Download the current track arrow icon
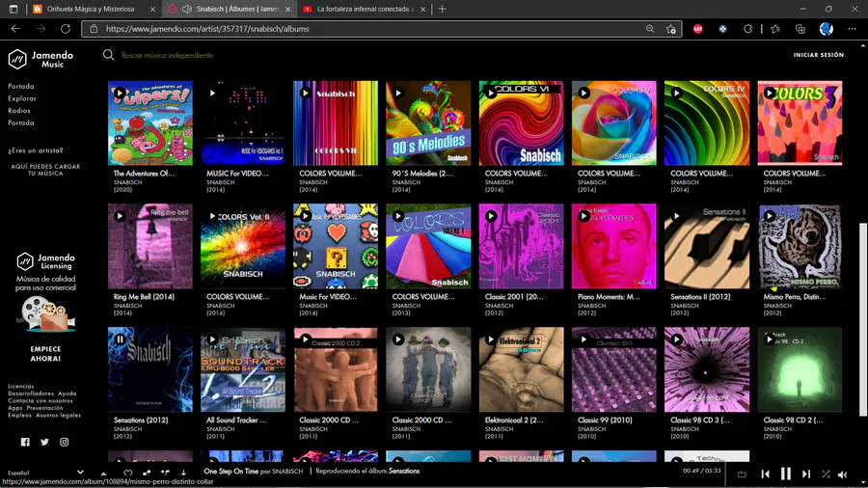The height and width of the screenshot is (488, 868). tap(183, 473)
